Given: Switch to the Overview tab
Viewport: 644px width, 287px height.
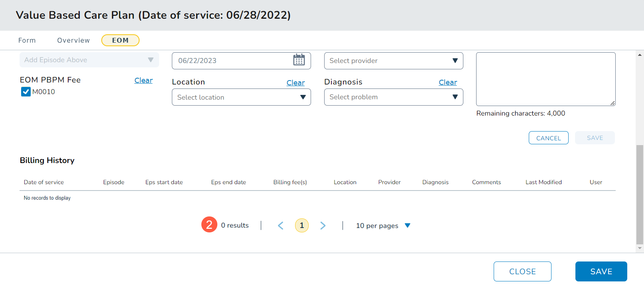Looking at the screenshot, I should 73,40.
